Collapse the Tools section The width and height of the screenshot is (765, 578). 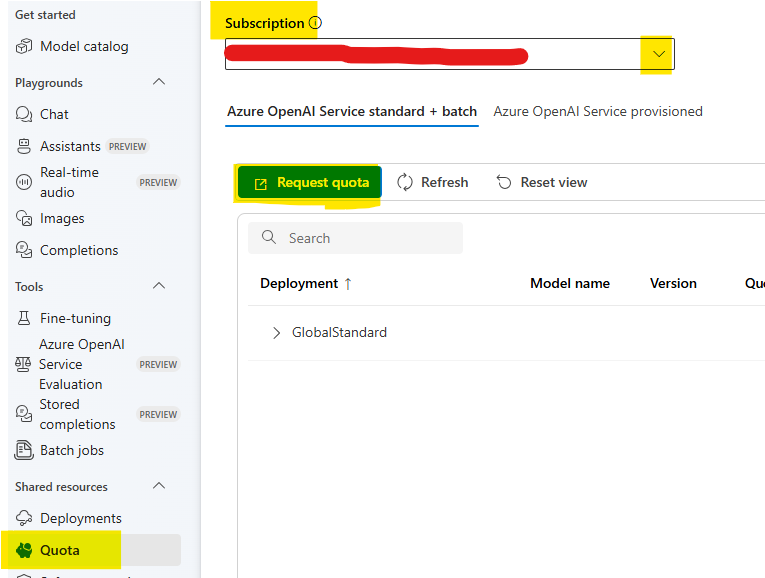pos(159,286)
